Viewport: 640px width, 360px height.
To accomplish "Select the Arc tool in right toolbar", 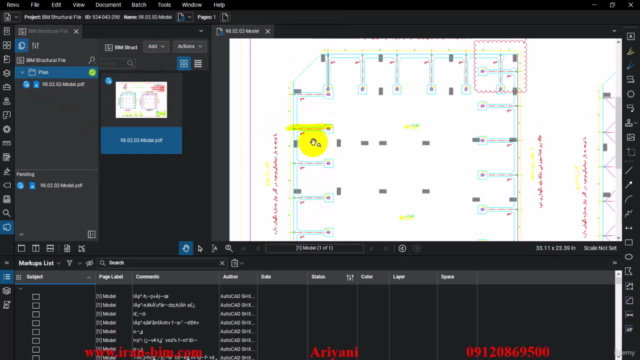I will 629,199.
